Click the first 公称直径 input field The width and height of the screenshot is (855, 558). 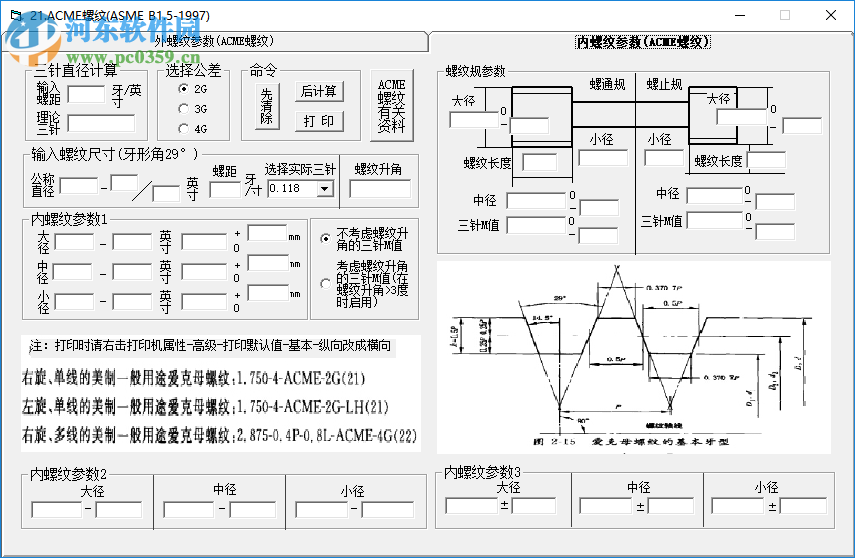[79, 186]
